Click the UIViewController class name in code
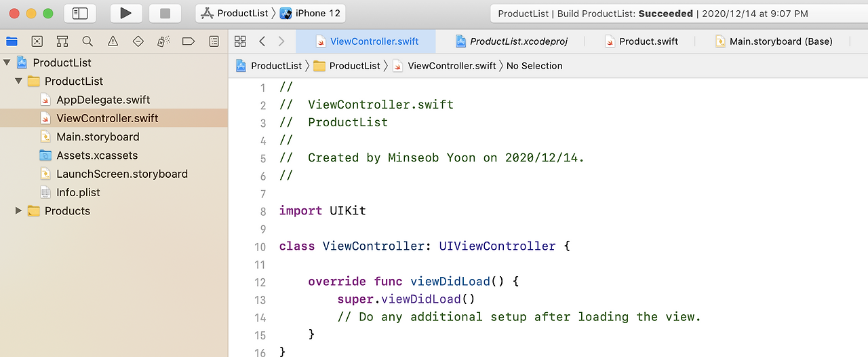 (497, 246)
